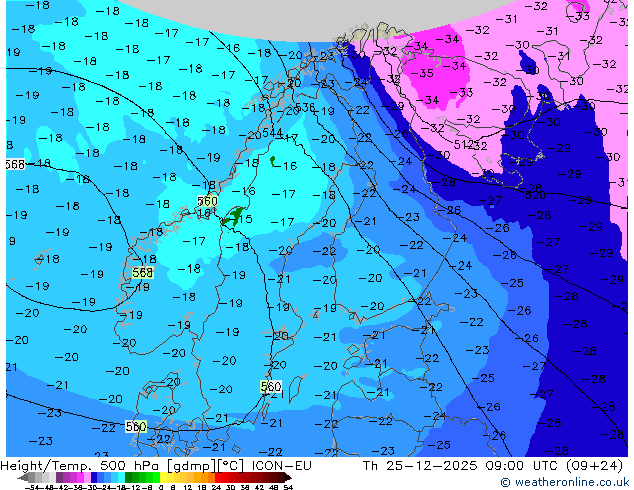Click the "Th 25-12-2025" date text
Screen dimensions: 634x490
pos(420,465)
